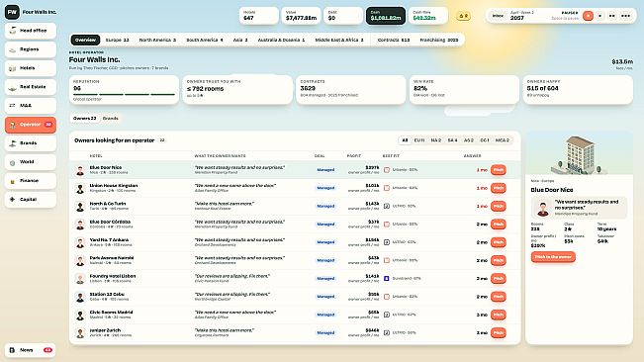Open the Head office sidebar section
This screenshot has height=362, width=644.
31,31
